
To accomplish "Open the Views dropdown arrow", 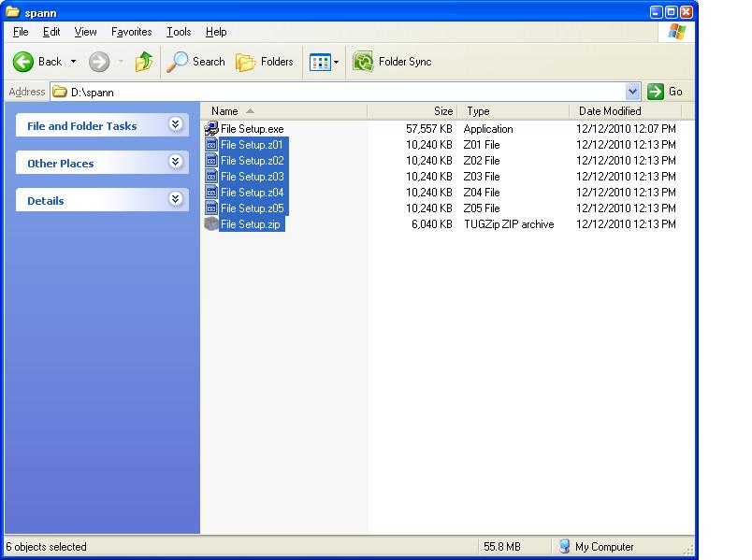I will coord(336,62).
